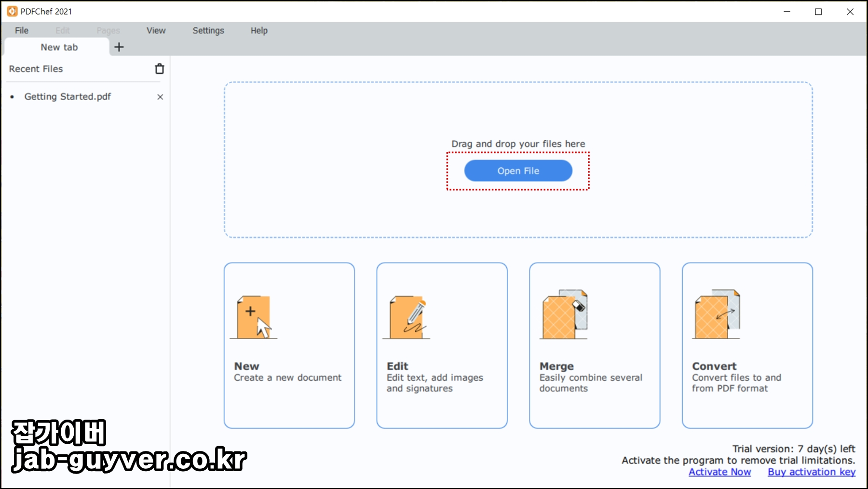Select the New card title text
The width and height of the screenshot is (868, 489).
click(x=246, y=366)
